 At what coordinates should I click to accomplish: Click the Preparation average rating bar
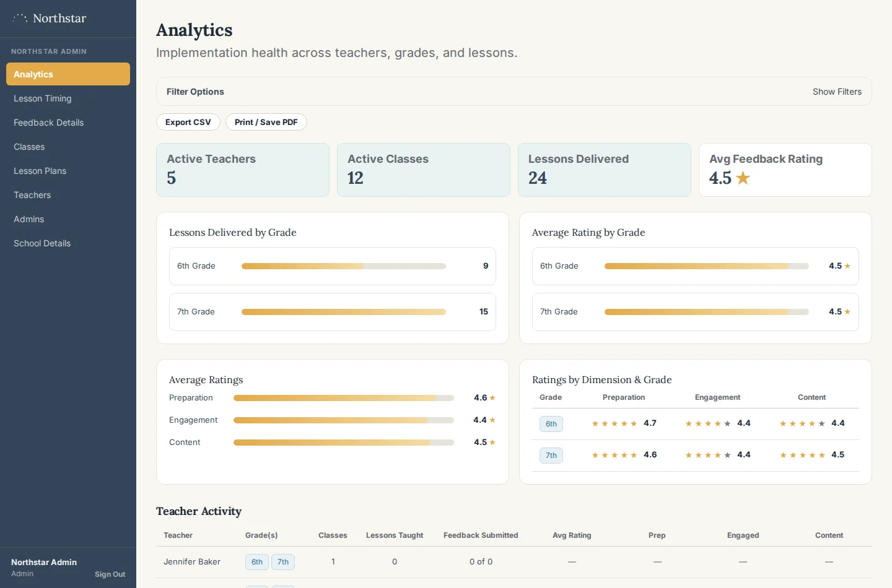tap(344, 398)
